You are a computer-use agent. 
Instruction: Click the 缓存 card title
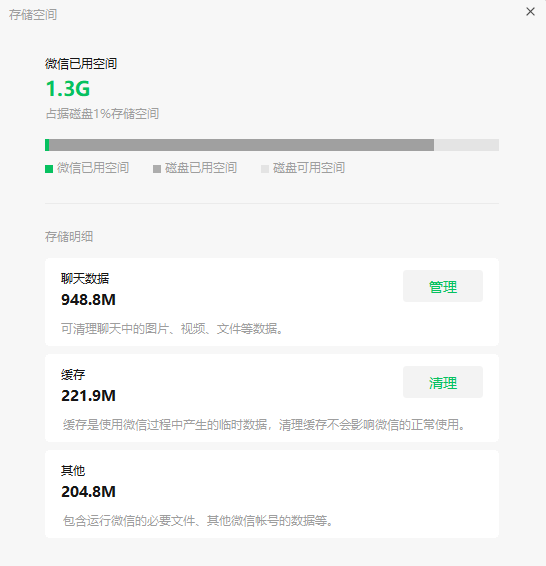[73, 374]
